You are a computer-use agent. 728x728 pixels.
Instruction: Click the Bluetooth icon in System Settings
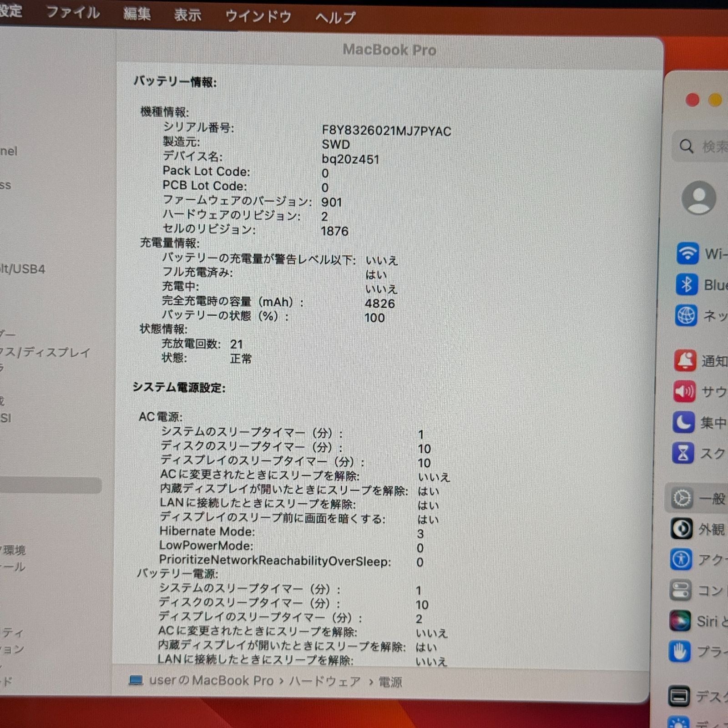[687, 284]
